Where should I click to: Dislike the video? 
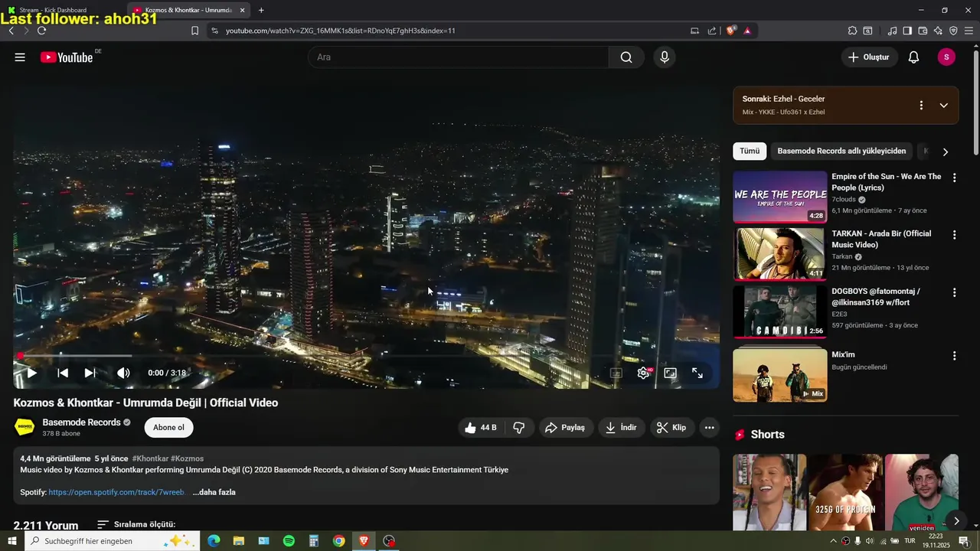(x=519, y=428)
